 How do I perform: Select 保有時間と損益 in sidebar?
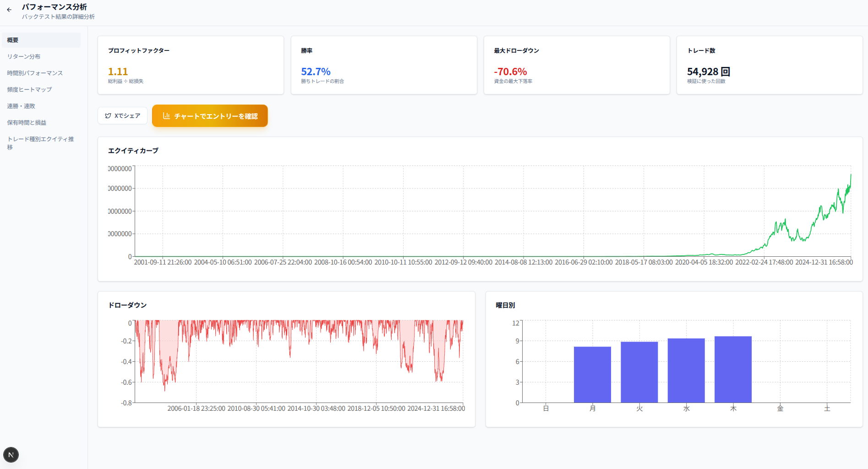[27, 122]
